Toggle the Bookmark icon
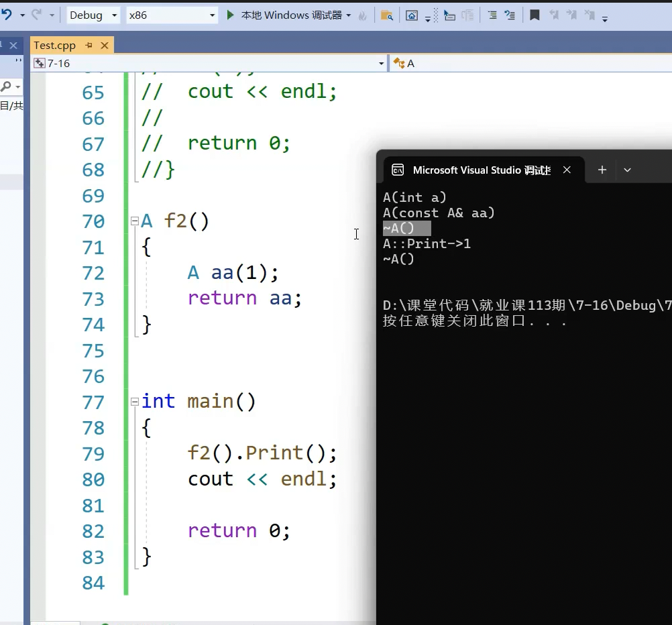This screenshot has height=625, width=672. [535, 15]
